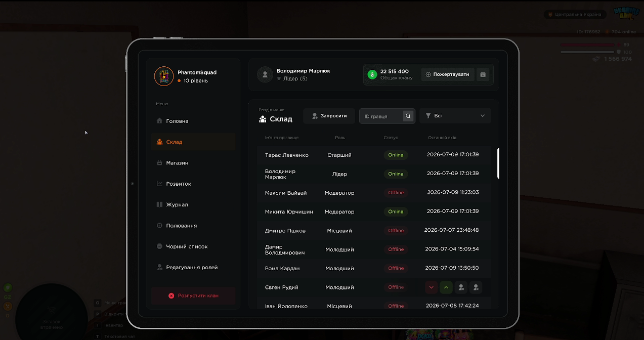Click last login 2026-07-09 13:50:50
Screen dimensions: 644x340
click(452, 268)
